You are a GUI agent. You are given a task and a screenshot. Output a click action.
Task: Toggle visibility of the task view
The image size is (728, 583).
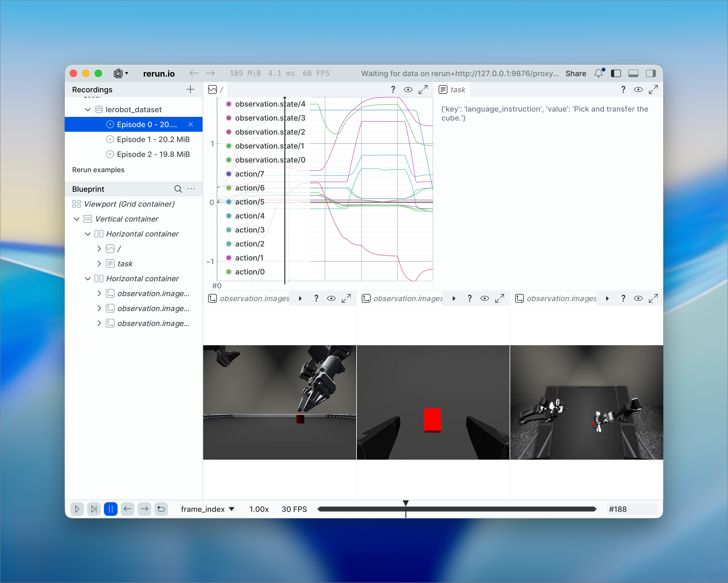click(638, 90)
